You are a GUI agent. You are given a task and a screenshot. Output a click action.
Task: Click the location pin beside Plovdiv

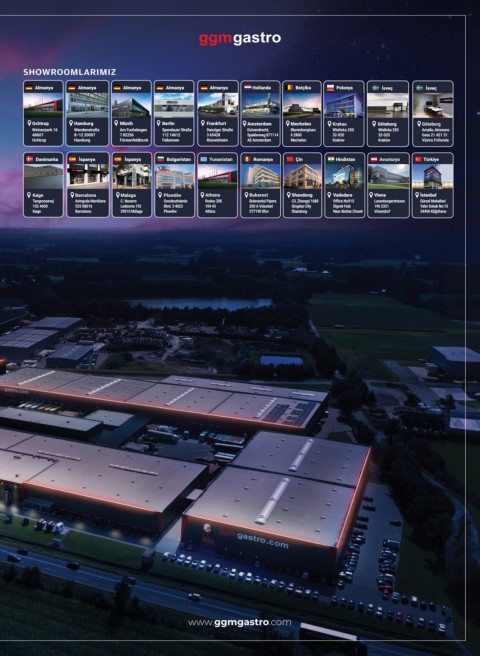[x=159, y=195]
